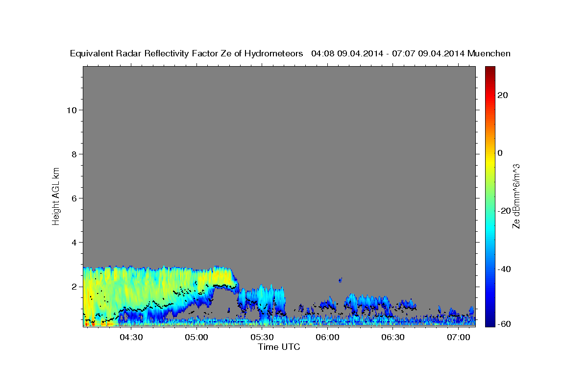This screenshot has width=588, height=392.
Task: Click the '04:30' time tick label
Action: 131,337
